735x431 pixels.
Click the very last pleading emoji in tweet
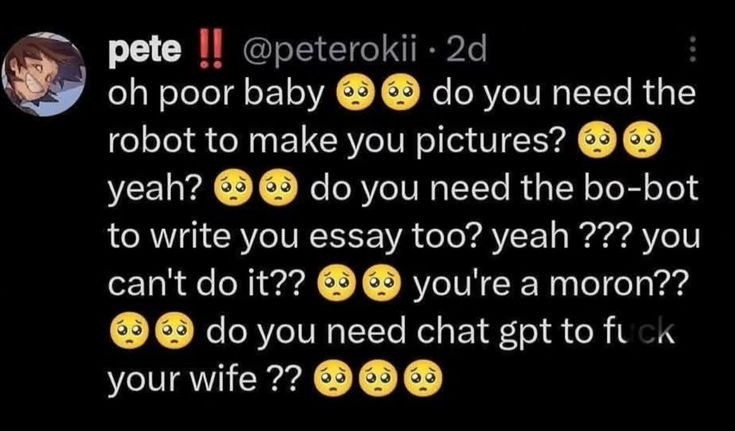tap(422, 378)
